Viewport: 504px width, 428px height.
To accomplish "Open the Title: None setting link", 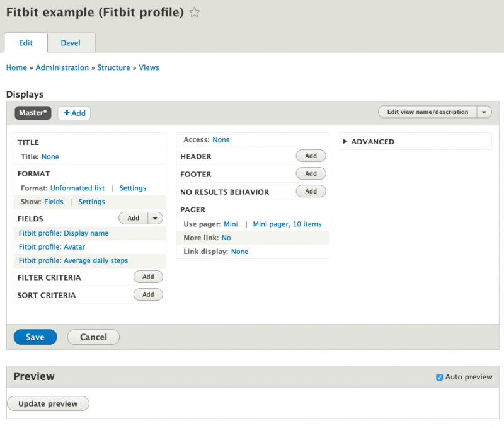I will [50, 156].
